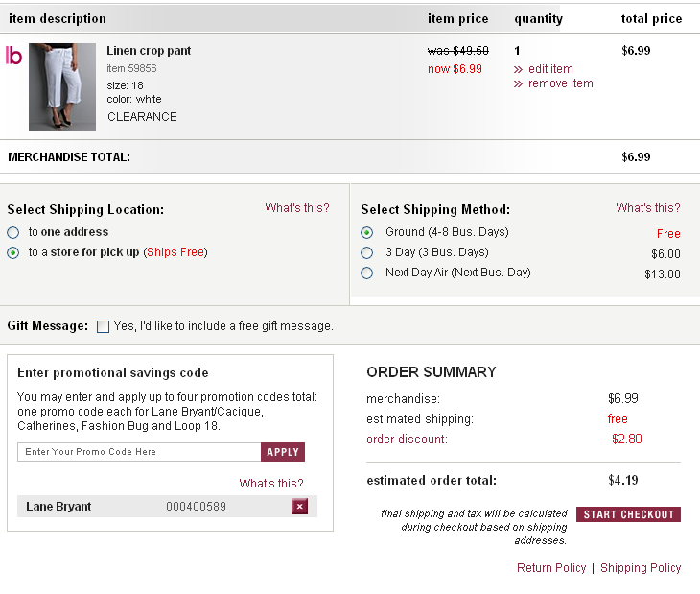The image size is (700, 594).
Task: Choose 3 Day shipping method
Action: point(367,252)
